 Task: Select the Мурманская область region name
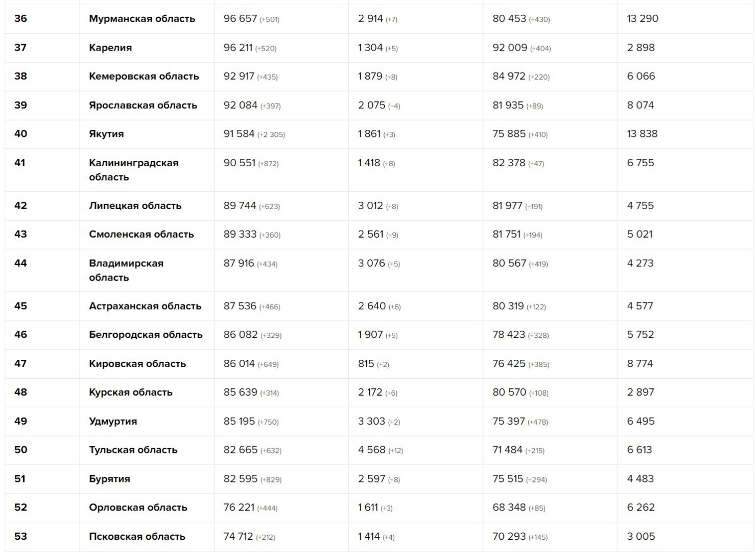pos(142,19)
